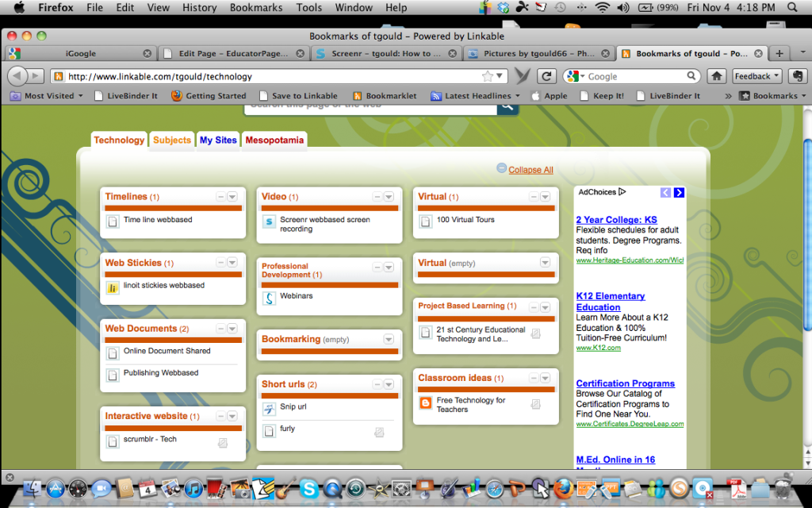This screenshot has height=508, width=812.
Task: Reload the page with the refresh icon
Action: [546, 76]
